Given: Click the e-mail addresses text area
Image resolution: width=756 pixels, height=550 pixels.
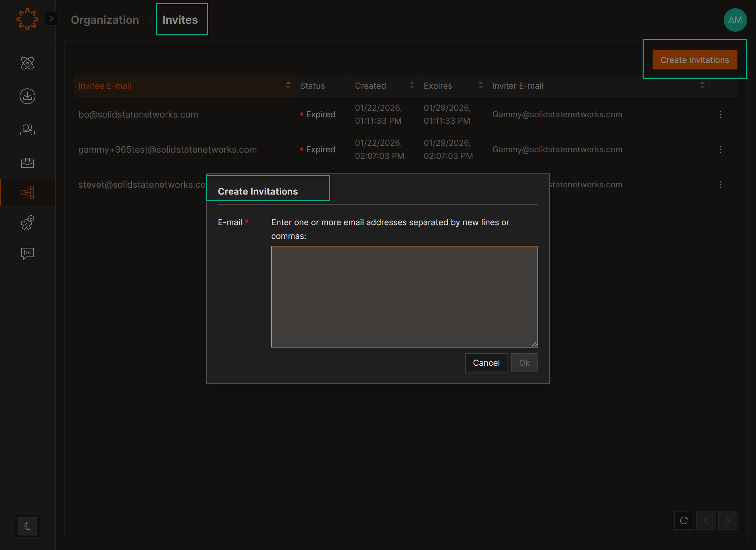Looking at the screenshot, I should (404, 296).
